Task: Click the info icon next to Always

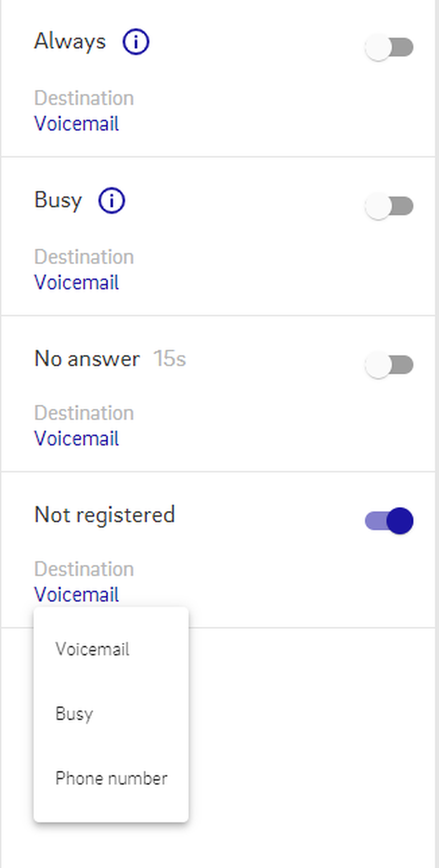Action: pos(136,41)
